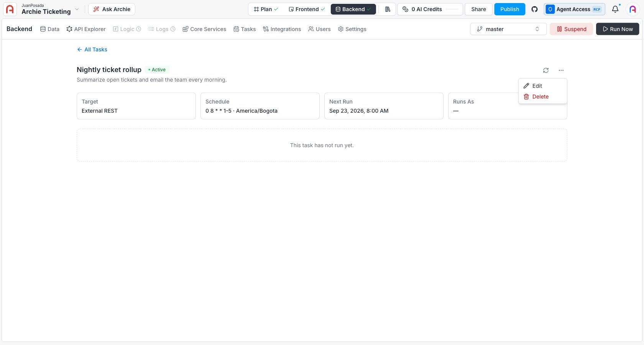Click the Publish button

tap(509, 9)
